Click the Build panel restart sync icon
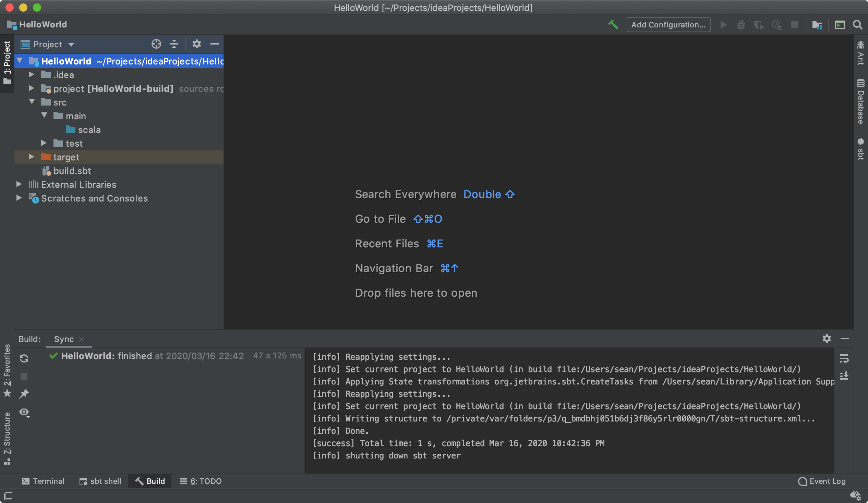 (24, 358)
